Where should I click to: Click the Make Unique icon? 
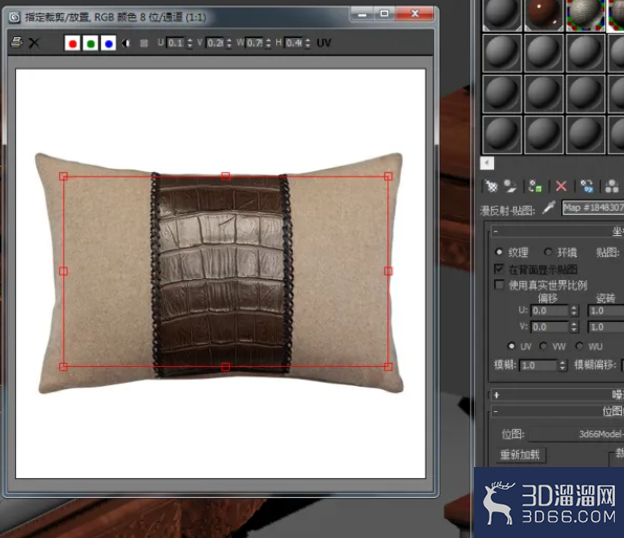[x=612, y=186]
